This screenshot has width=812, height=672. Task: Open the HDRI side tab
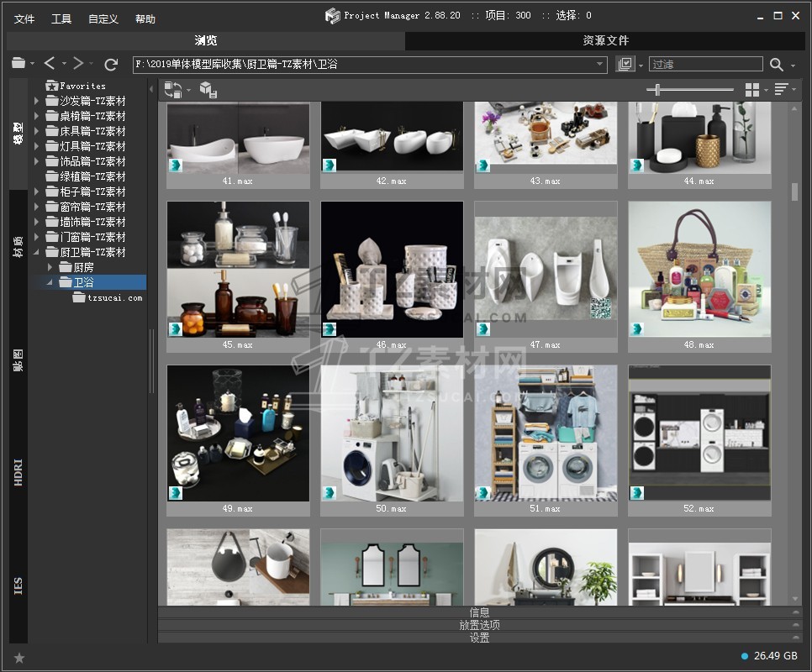click(18, 473)
